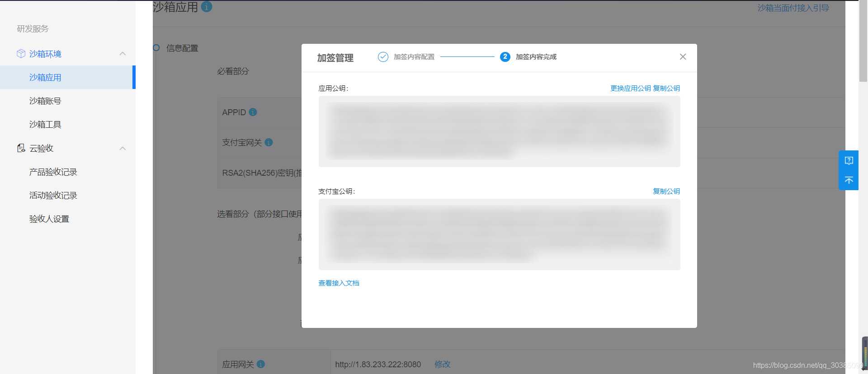The width and height of the screenshot is (868, 374).
Task: Close the 加签管理 dialog
Action: [683, 57]
